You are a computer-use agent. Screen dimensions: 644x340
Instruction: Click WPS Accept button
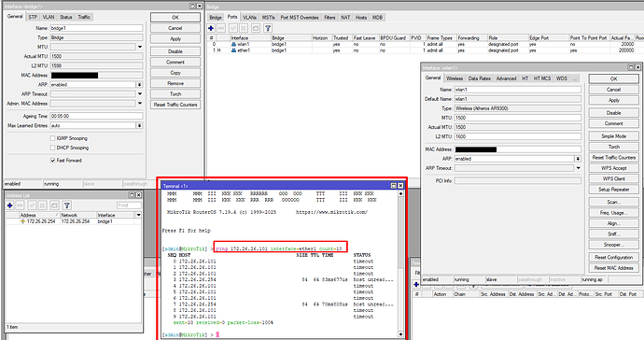(613, 168)
